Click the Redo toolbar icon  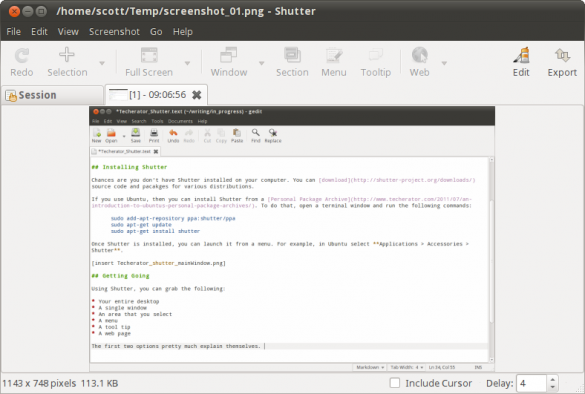[22, 62]
